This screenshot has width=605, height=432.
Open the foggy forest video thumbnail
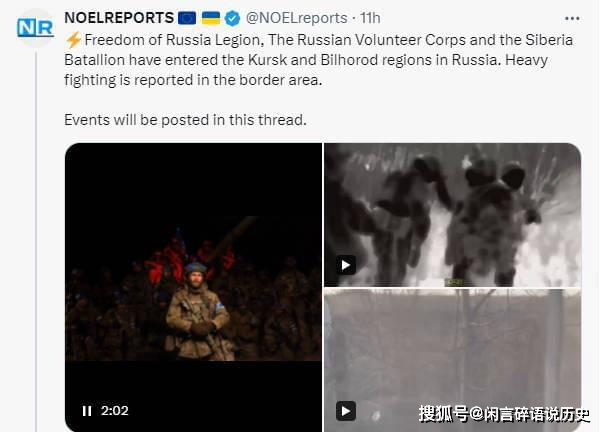tap(453, 360)
